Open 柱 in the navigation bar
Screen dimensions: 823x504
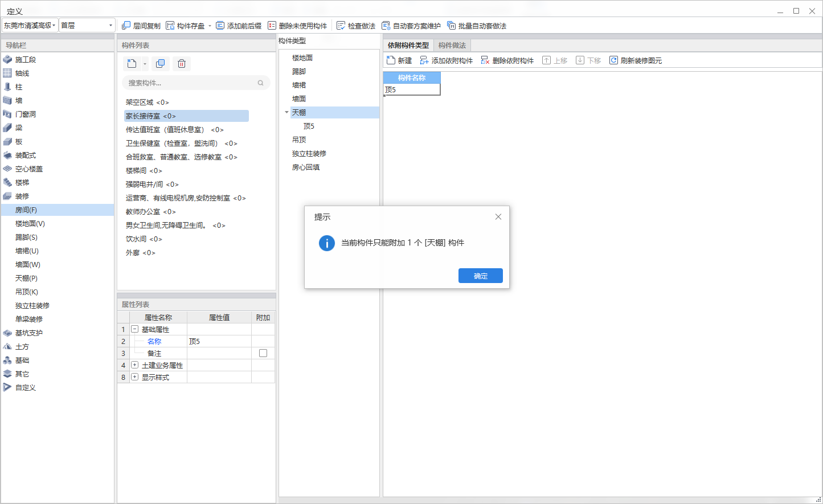click(19, 87)
